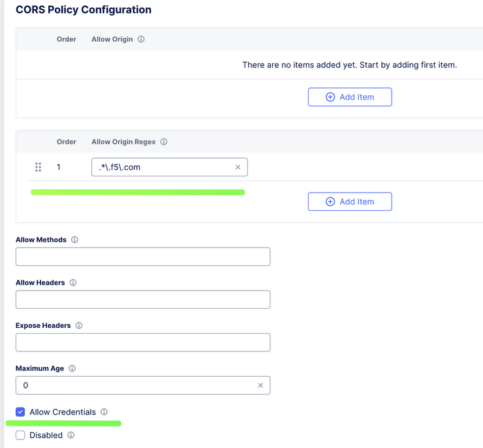Clear the Maximum Age field value
The height and width of the screenshot is (448, 483).
(260, 385)
